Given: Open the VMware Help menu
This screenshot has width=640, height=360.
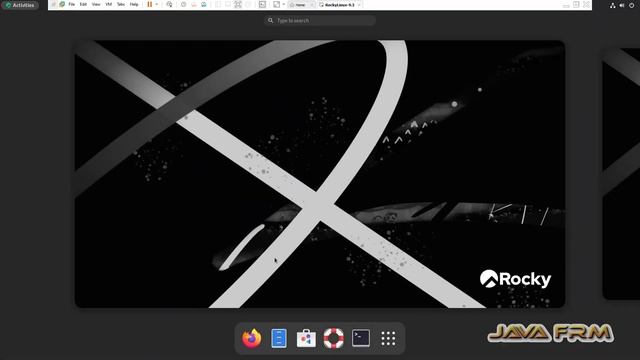Looking at the screenshot, I should point(134,4).
